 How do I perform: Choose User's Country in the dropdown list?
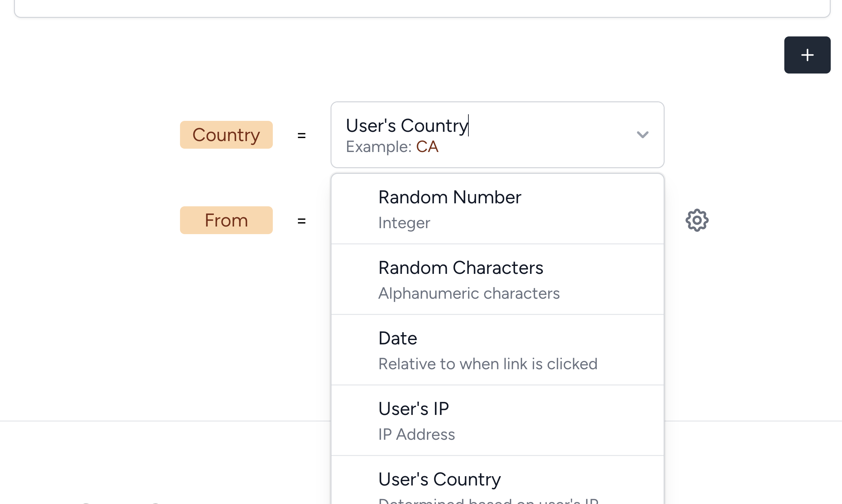coord(497,480)
